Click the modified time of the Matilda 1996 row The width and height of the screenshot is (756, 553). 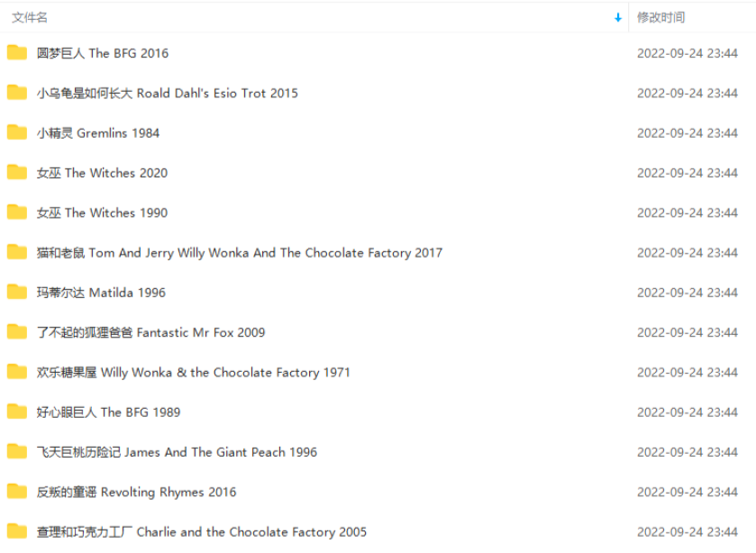pos(688,293)
